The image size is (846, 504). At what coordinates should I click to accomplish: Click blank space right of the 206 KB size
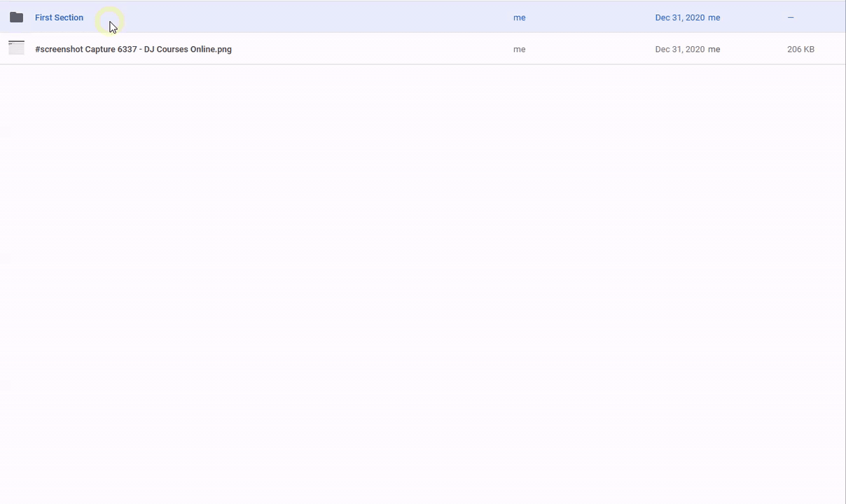coord(831,49)
